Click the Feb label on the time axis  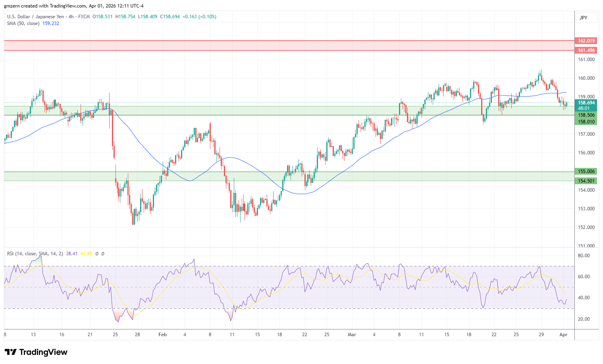162,335
